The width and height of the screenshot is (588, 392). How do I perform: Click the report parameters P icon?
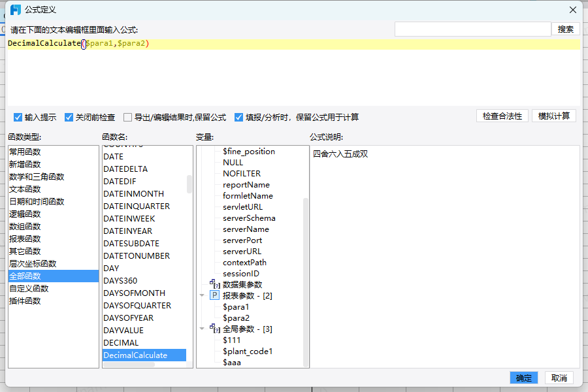tap(214, 295)
